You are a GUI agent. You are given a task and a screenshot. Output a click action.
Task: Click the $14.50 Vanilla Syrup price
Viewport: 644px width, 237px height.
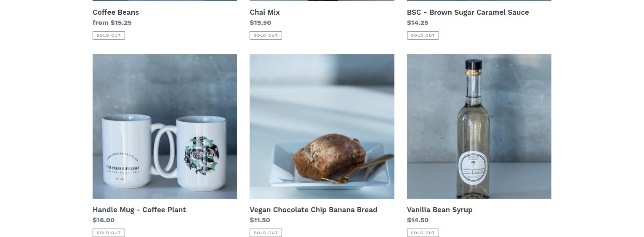tap(418, 220)
